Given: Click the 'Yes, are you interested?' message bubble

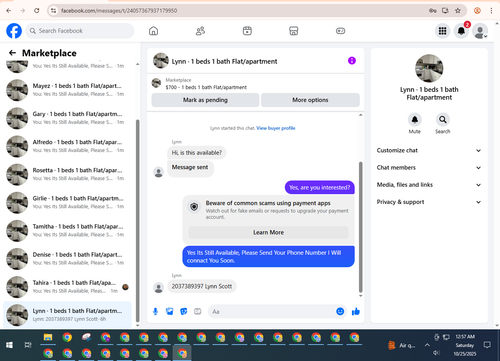Looking at the screenshot, I should point(320,187).
